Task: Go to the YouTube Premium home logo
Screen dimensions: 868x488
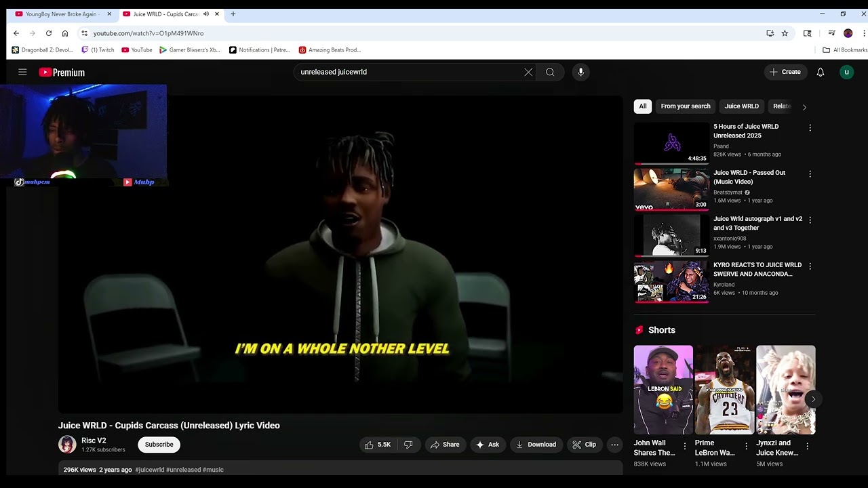Action: 62,73
